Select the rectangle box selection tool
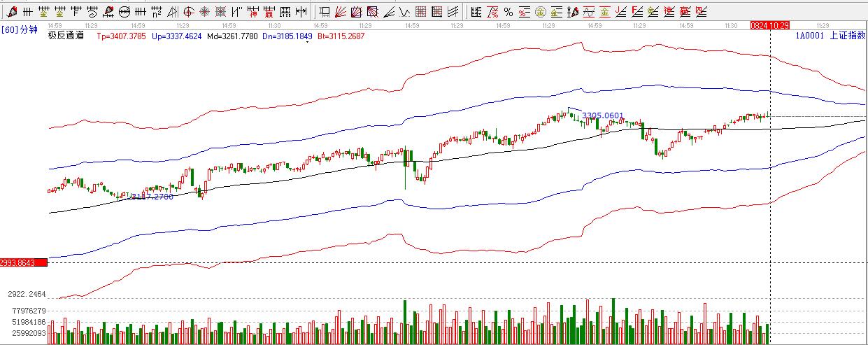This screenshot has height=345, width=868. (325, 12)
